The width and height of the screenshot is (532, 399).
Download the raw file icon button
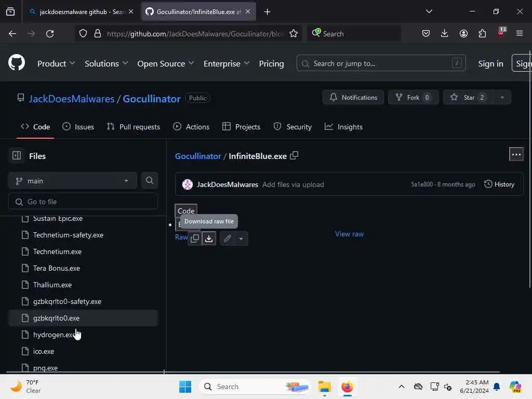209,238
